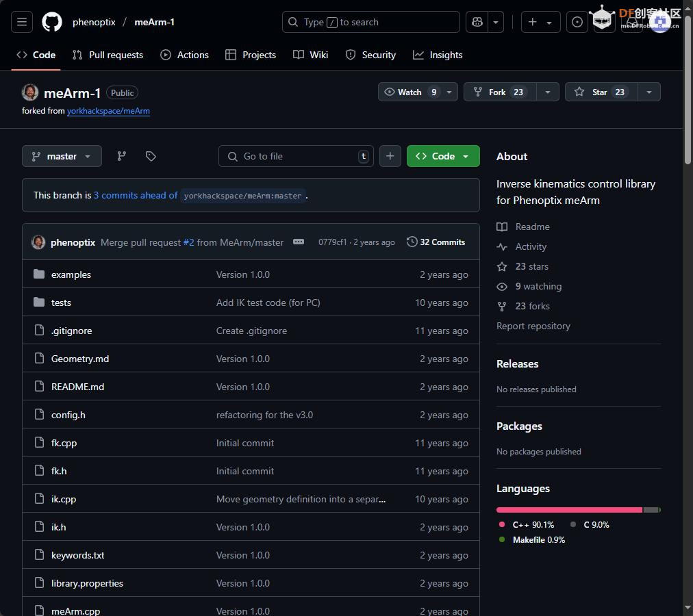This screenshot has width=693, height=616.
Task: Open the Projects tab
Action: click(x=251, y=55)
